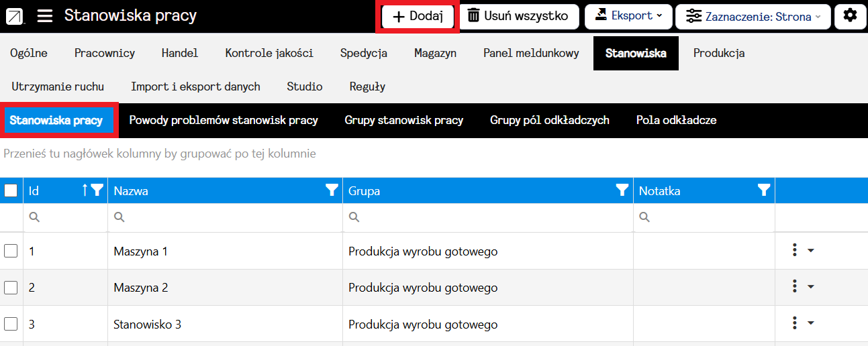Click the filter icon in Id column

(x=97, y=190)
